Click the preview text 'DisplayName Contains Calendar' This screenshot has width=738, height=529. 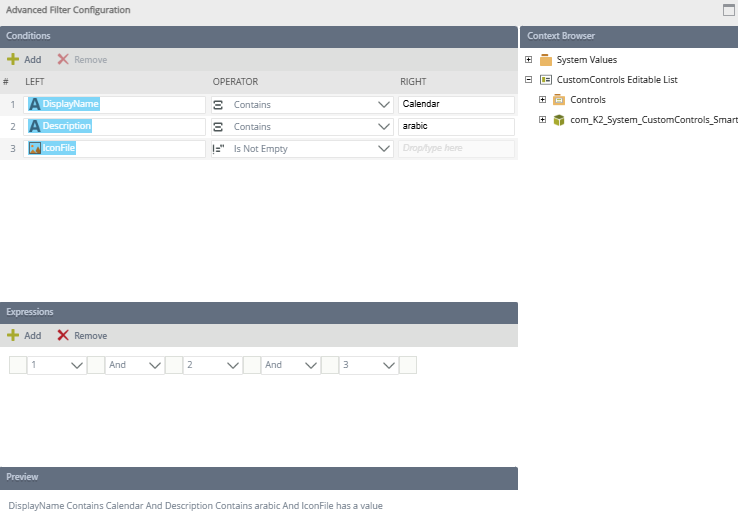[x=76, y=506]
